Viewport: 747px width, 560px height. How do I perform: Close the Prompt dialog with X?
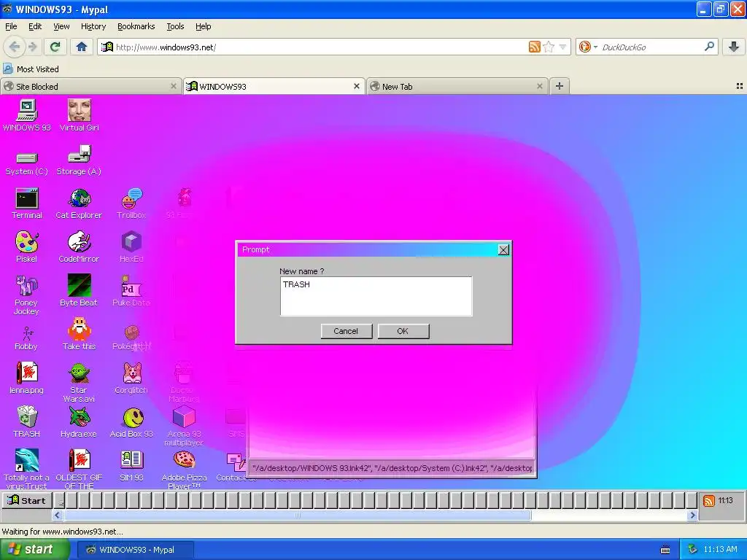503,249
